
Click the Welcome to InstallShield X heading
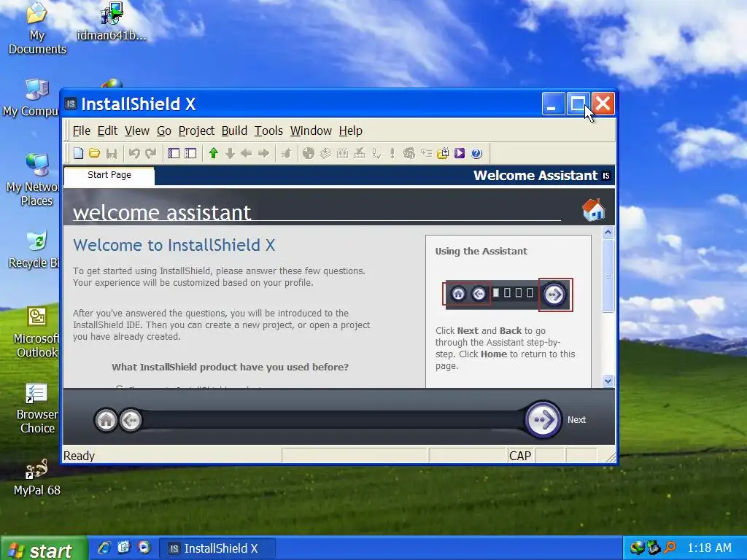pyautogui.click(x=174, y=245)
